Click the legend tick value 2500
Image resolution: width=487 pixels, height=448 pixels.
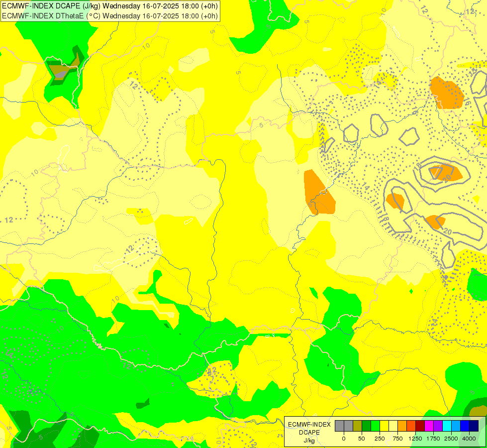[x=451, y=439]
